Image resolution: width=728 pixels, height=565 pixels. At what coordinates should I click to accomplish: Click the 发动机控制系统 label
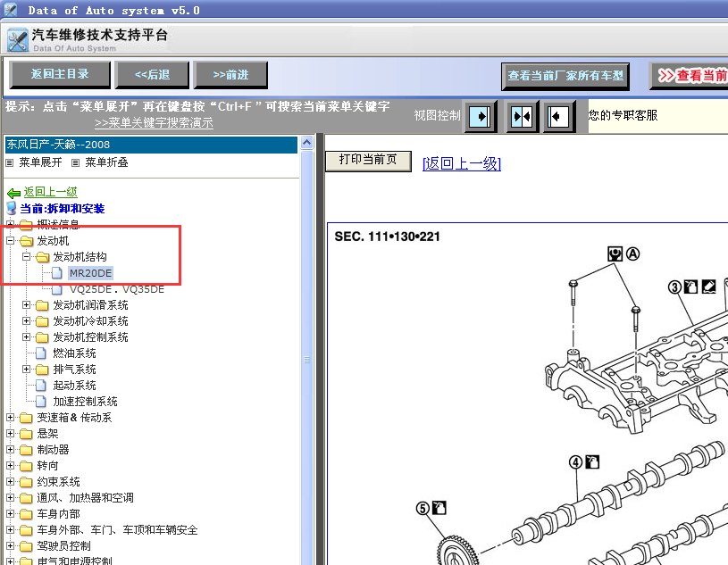tap(90, 337)
